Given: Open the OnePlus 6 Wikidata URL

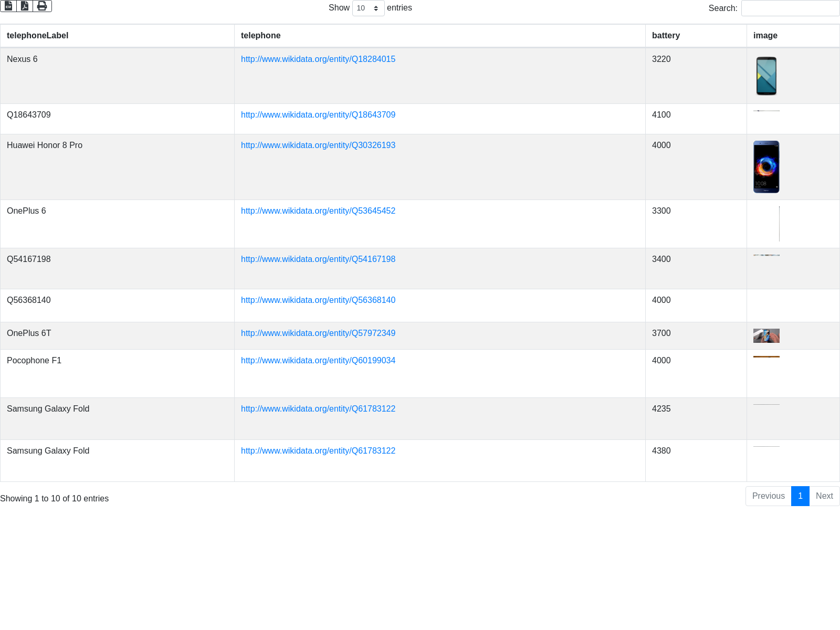Looking at the screenshot, I should coord(318,211).
